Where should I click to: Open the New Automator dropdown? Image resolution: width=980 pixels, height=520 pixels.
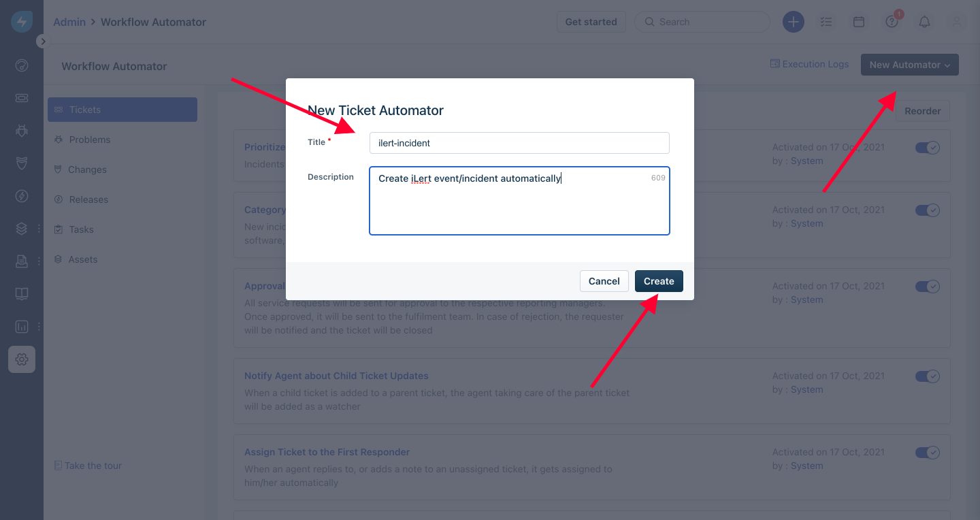(x=910, y=65)
